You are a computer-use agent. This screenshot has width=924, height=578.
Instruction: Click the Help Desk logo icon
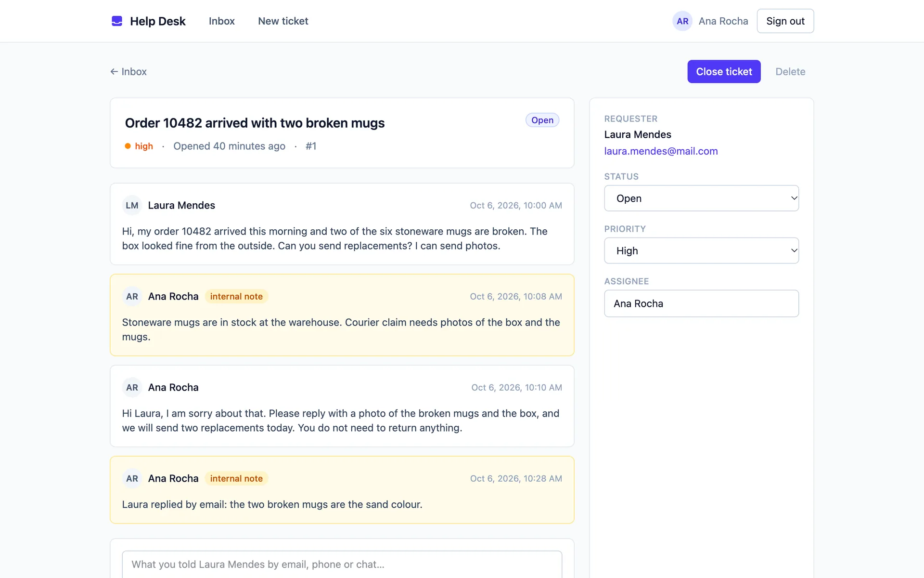pos(117,21)
